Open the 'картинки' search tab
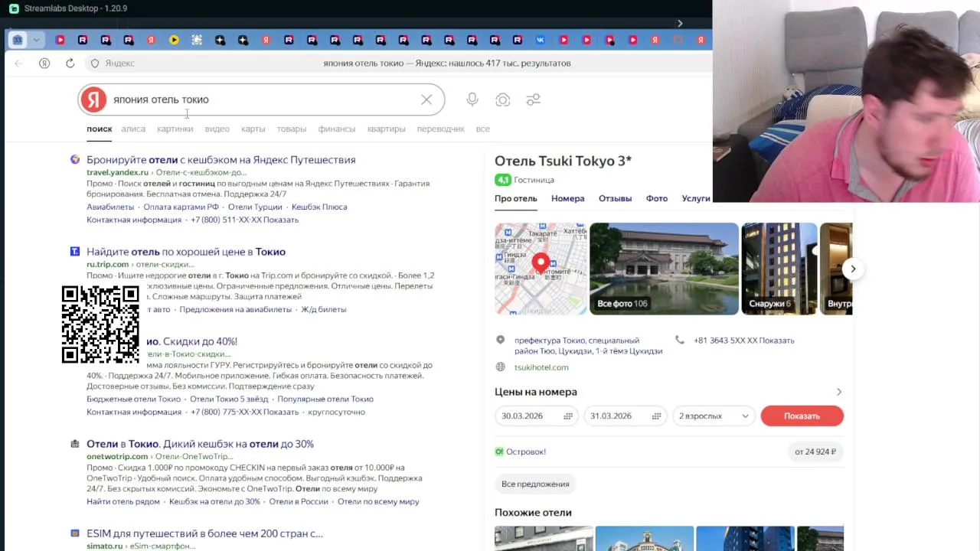 pyautogui.click(x=175, y=129)
